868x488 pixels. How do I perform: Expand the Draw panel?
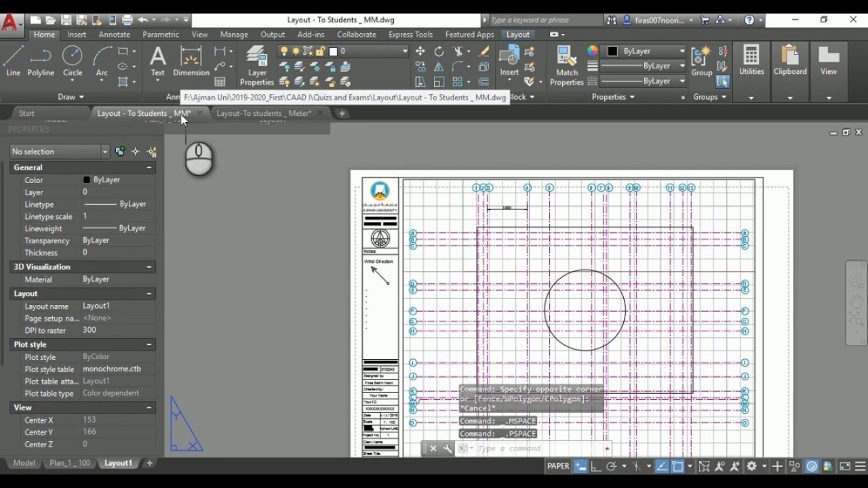71,97
